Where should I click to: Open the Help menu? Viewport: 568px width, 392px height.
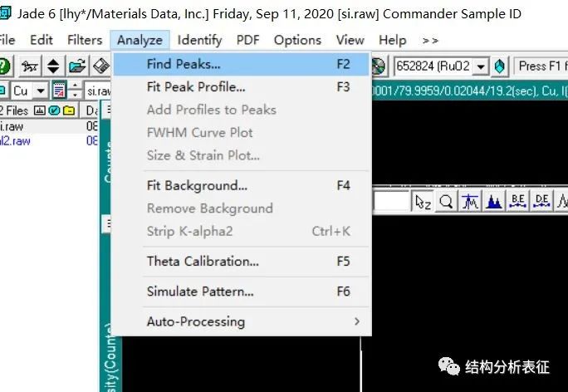pos(392,40)
